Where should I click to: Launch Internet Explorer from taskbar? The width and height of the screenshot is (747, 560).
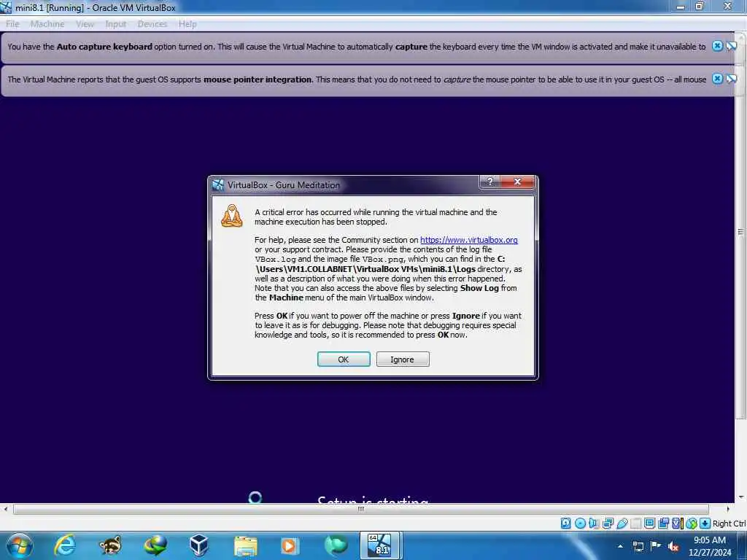(65, 545)
